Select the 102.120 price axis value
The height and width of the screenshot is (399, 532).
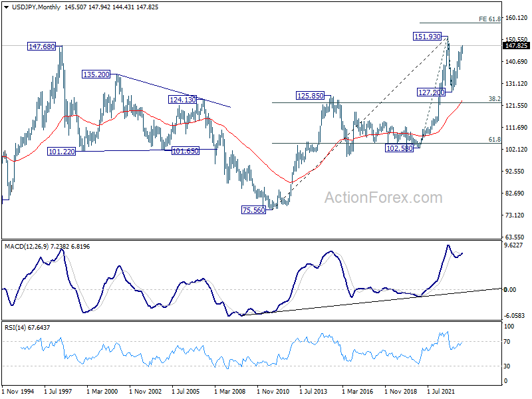[x=517, y=149]
